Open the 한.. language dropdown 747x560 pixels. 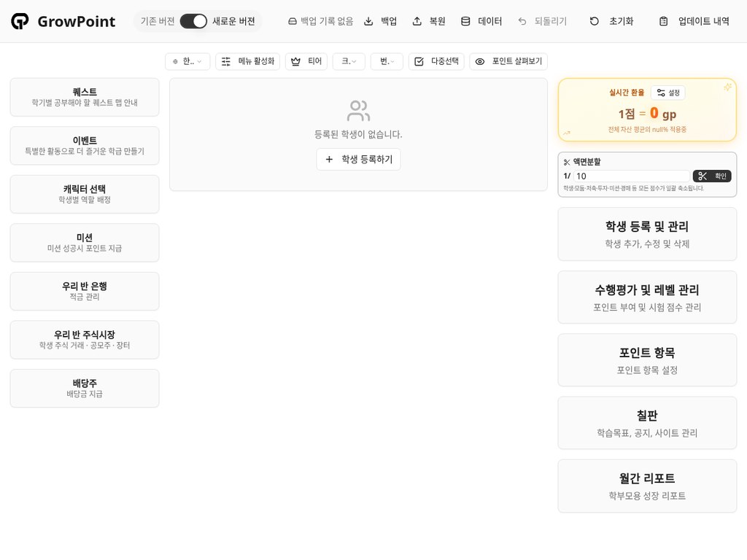pos(187,61)
